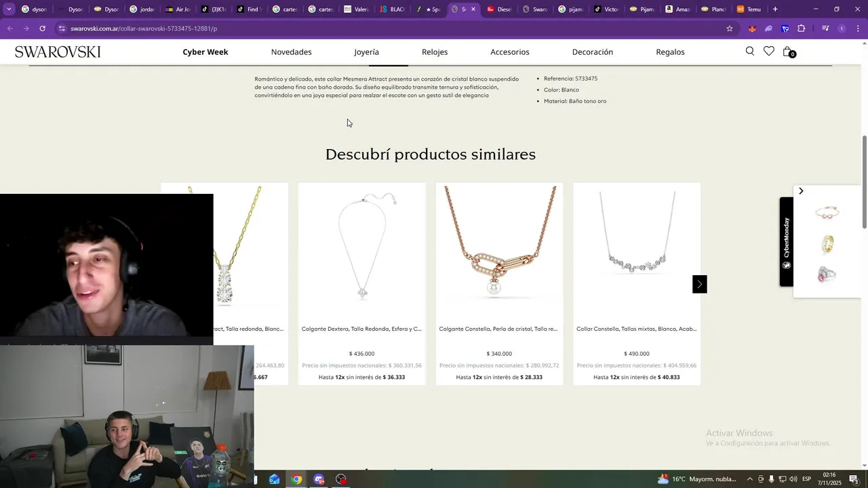Click the pink bracelet thumbnail in CyberMonday panel
868x488 pixels.
[x=827, y=213]
